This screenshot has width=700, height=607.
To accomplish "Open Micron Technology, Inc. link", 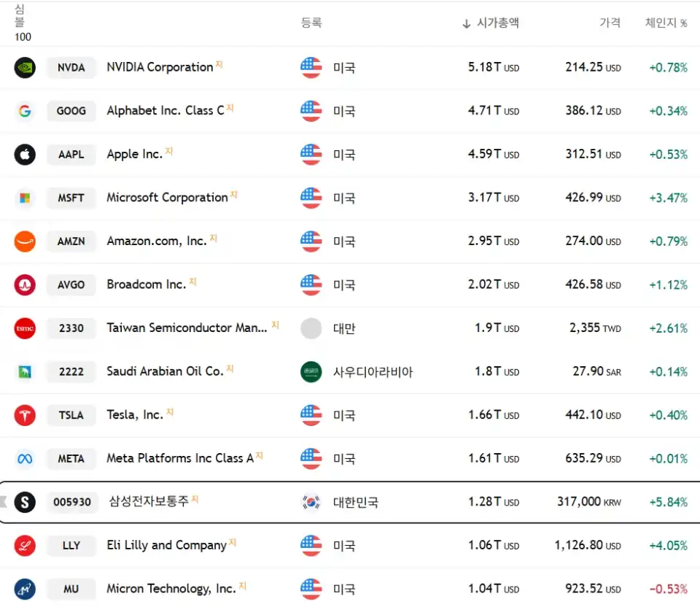I will 171,589.
